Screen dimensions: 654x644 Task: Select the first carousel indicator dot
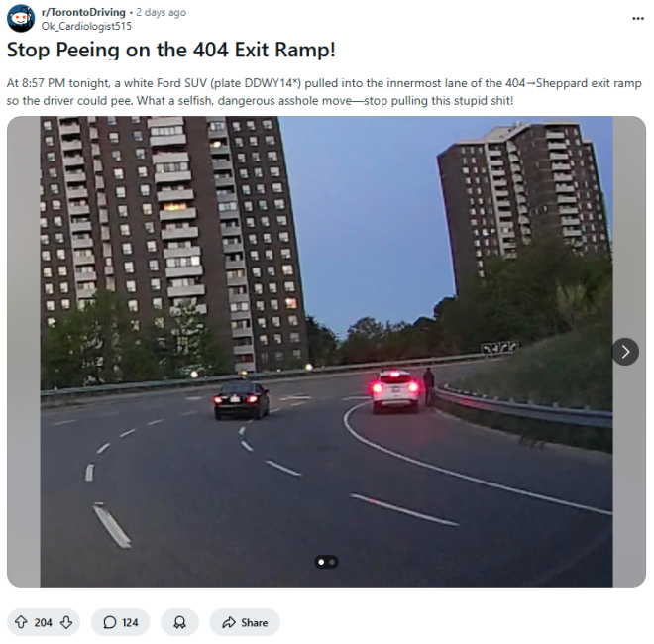(x=321, y=562)
